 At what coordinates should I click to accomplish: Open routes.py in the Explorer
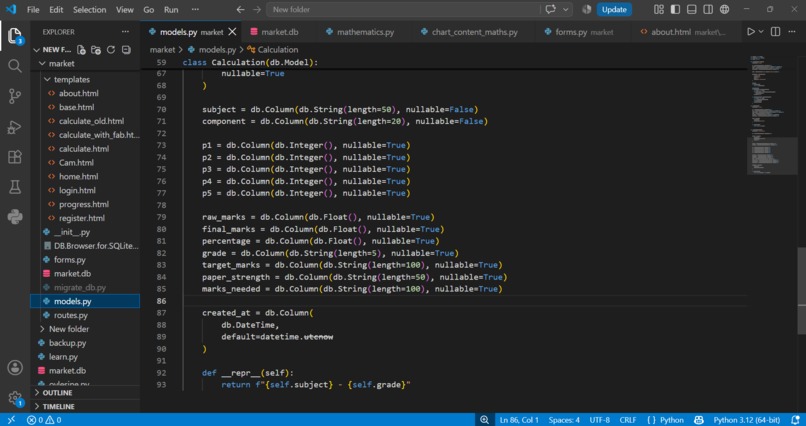tap(71, 315)
